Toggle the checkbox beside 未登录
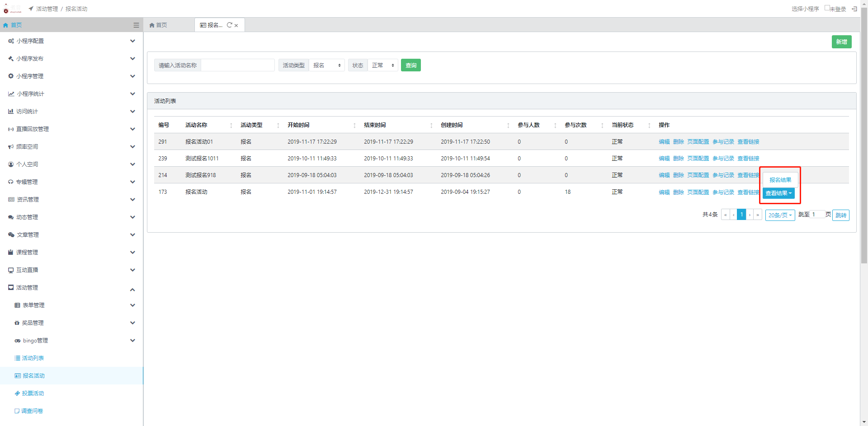The height and width of the screenshot is (426, 868). (827, 8)
